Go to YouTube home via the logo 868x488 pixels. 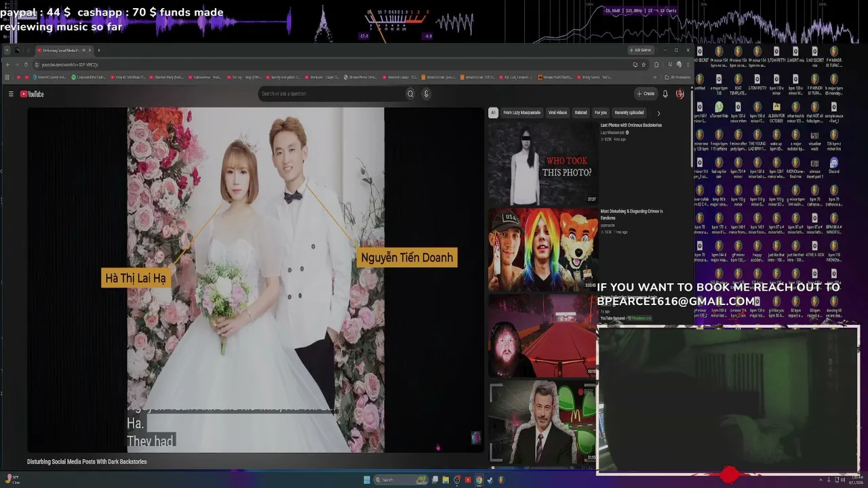tap(32, 94)
